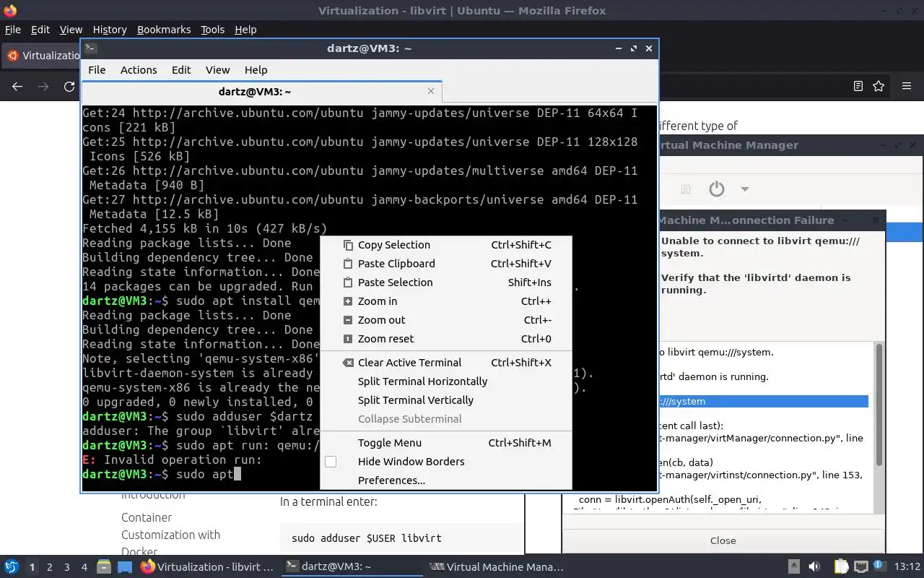Close the dartz@VM3 terminal tab

(431, 91)
